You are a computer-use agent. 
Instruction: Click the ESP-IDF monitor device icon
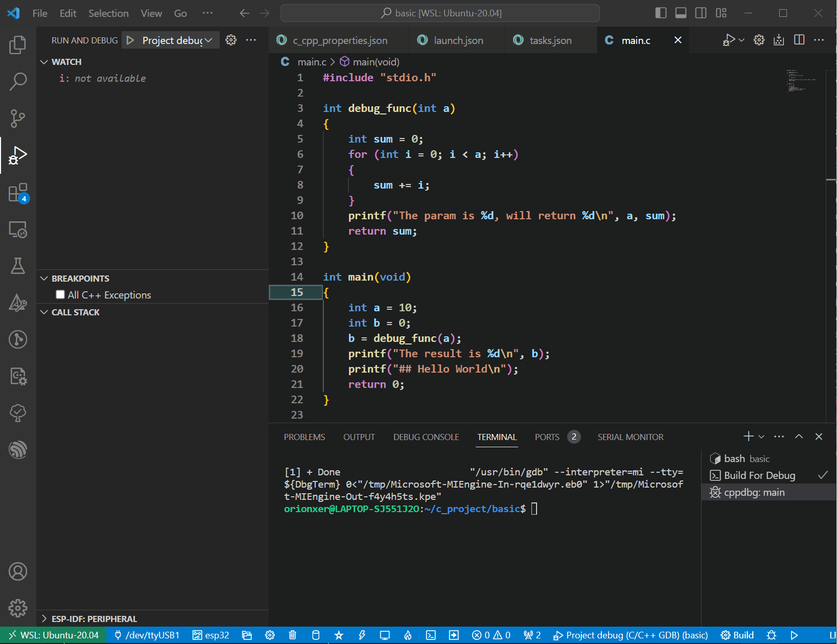point(385,635)
